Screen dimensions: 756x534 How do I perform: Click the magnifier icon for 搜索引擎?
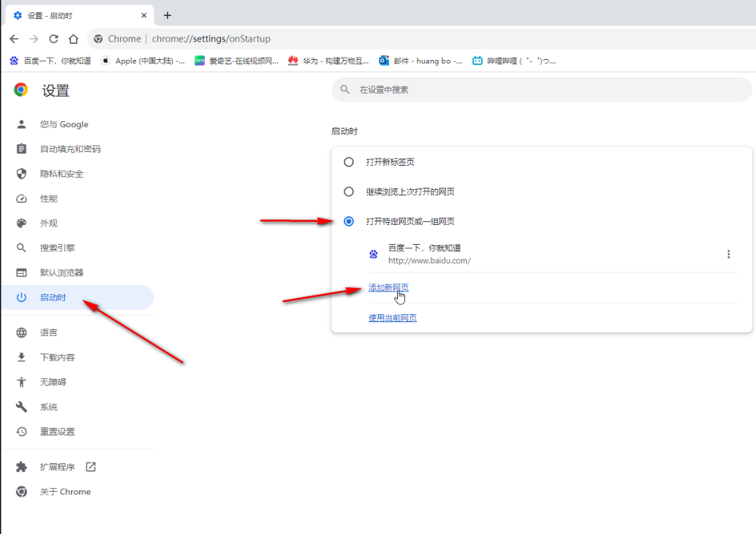click(21, 248)
